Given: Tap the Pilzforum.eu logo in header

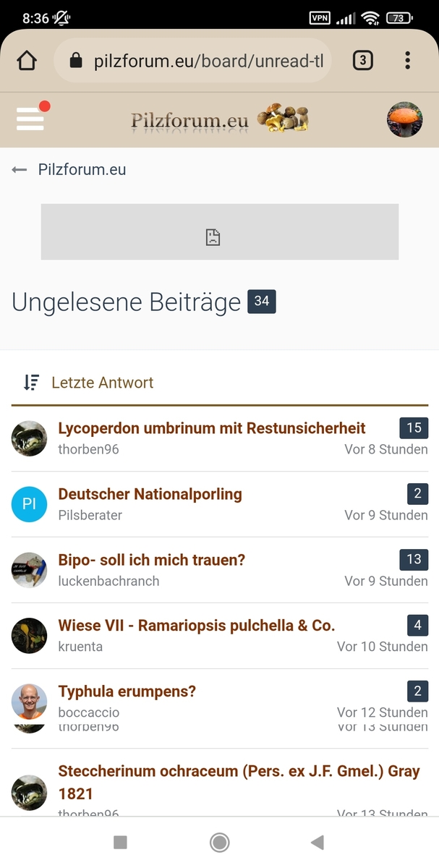Looking at the screenshot, I should [x=219, y=119].
